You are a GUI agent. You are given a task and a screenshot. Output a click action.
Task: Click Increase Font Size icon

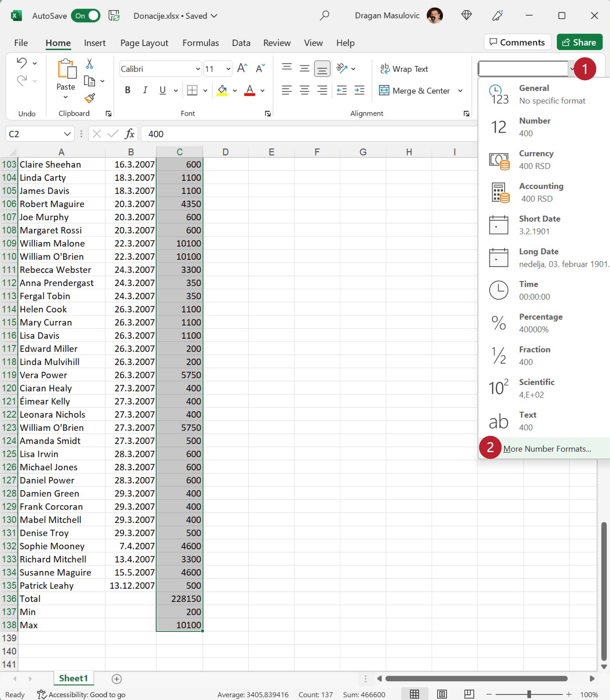click(242, 68)
